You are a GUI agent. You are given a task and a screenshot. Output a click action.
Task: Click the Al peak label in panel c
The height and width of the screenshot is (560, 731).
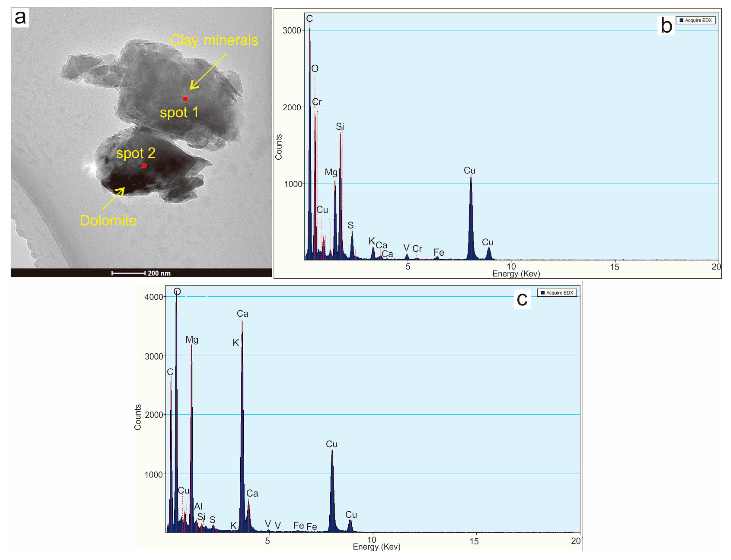tap(198, 506)
